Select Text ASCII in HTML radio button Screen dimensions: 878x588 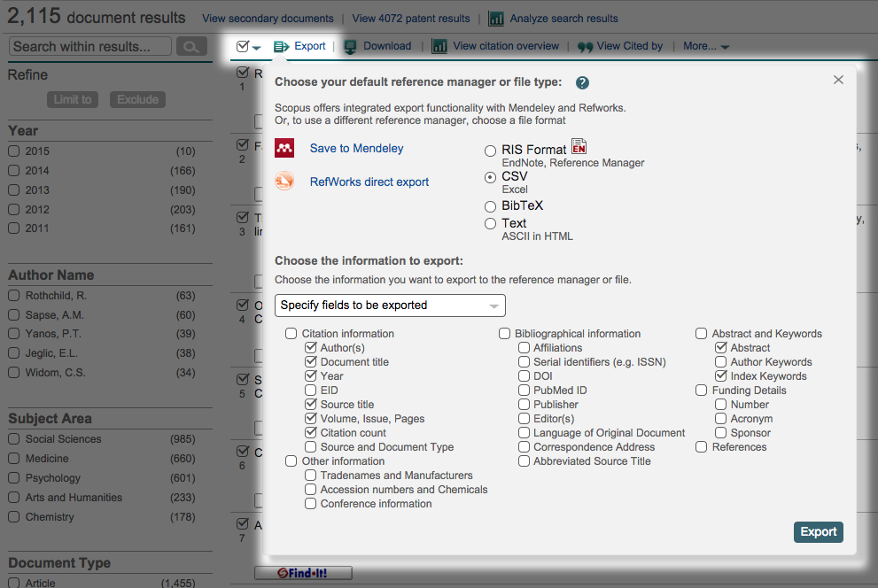[x=490, y=224]
